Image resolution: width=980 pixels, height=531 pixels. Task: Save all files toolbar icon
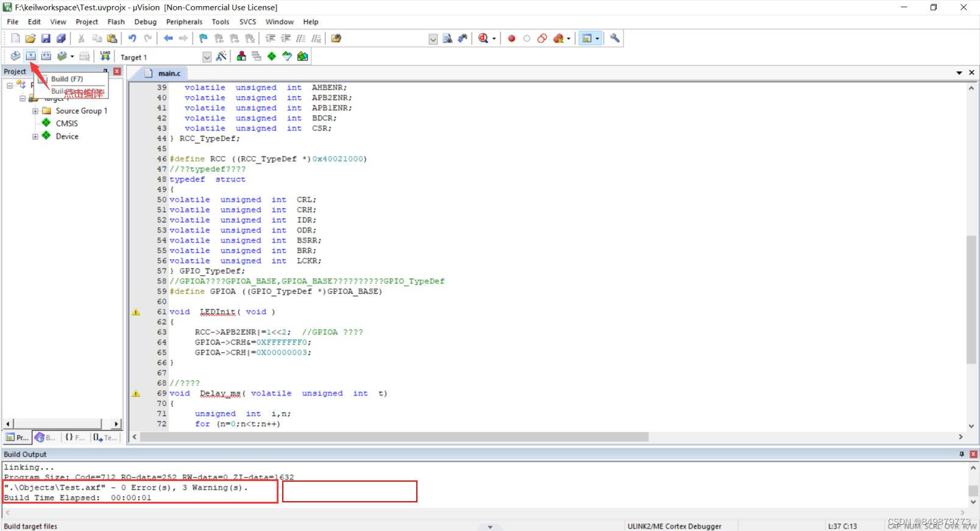[60, 38]
